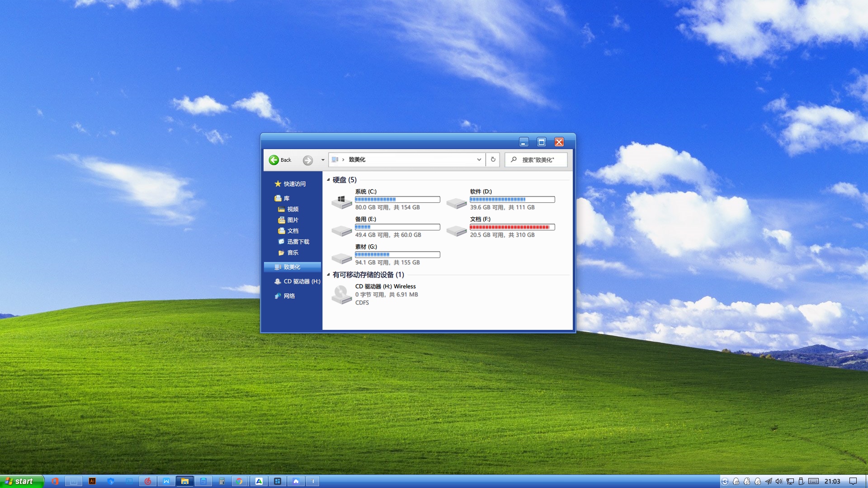Click the text 0 字节 可用, 共 6.91 MB

(387, 295)
